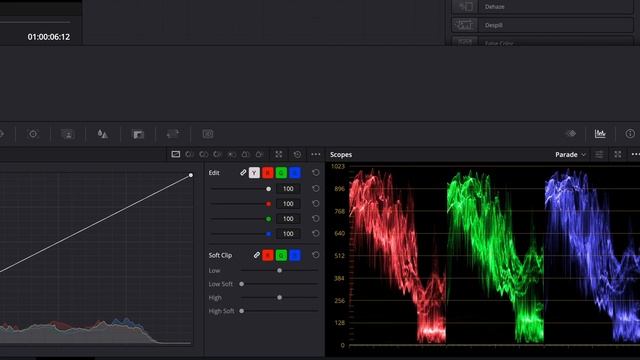Reset all curves
The height and width of the screenshot is (360, 640).
pos(298,154)
